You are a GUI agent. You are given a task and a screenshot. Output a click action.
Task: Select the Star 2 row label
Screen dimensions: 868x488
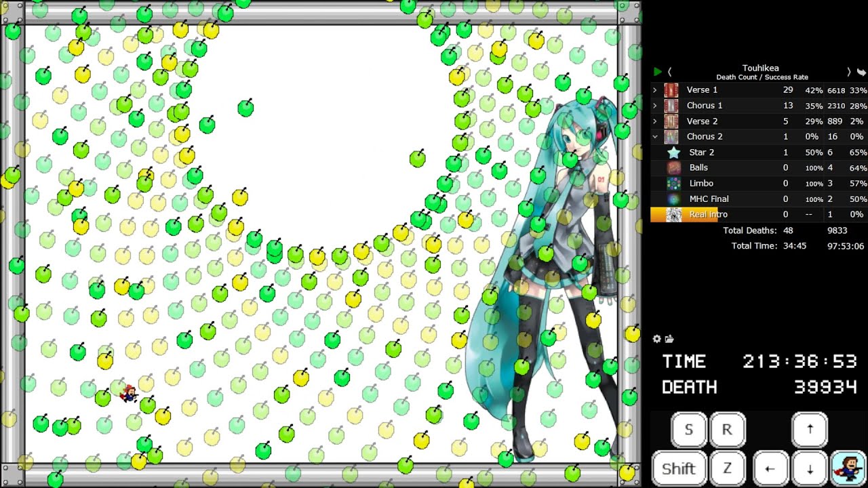tap(702, 152)
